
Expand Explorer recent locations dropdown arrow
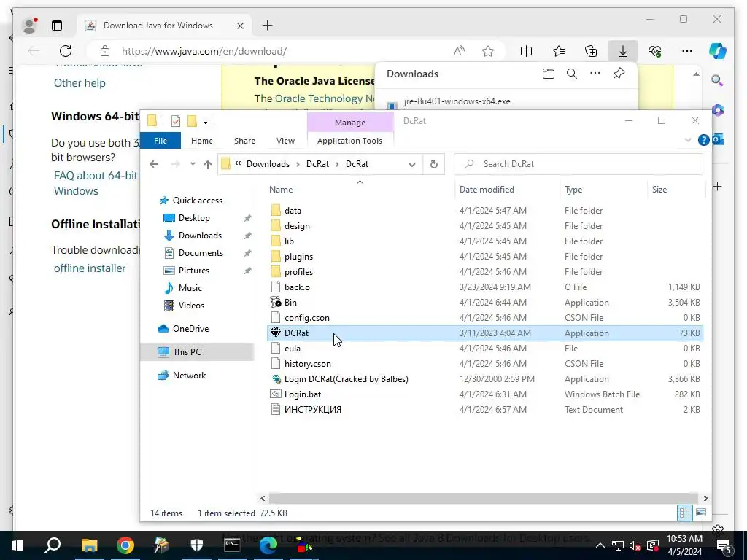(x=193, y=164)
